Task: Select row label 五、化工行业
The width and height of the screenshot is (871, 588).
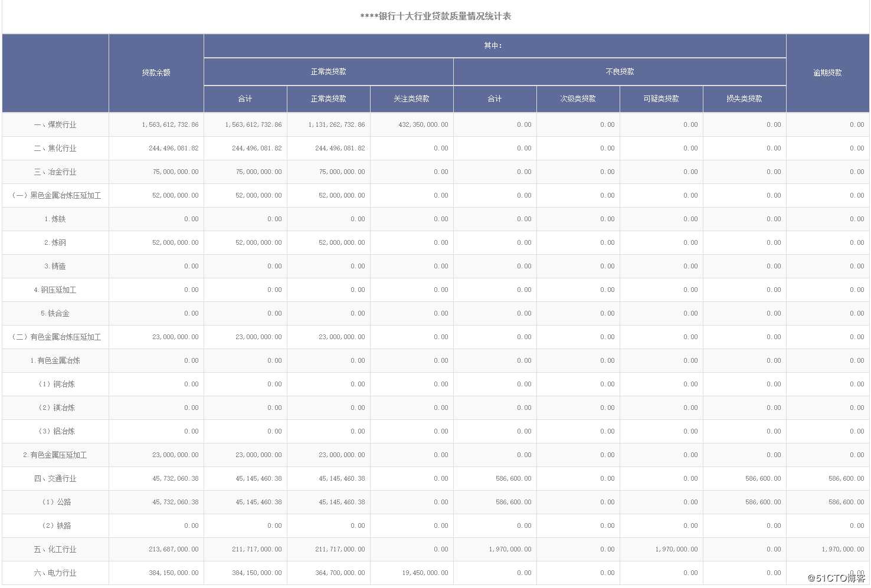Action: pyautogui.click(x=55, y=549)
